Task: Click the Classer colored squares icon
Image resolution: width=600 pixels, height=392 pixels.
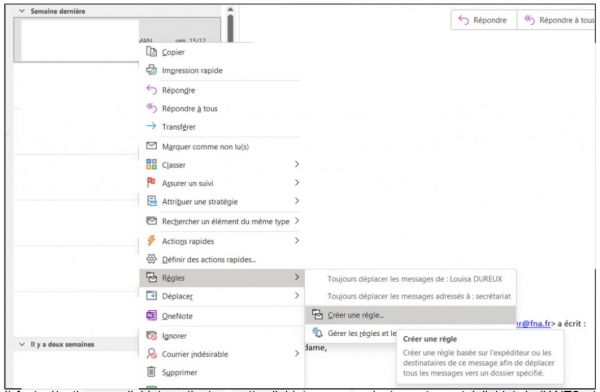Action: 152,164
